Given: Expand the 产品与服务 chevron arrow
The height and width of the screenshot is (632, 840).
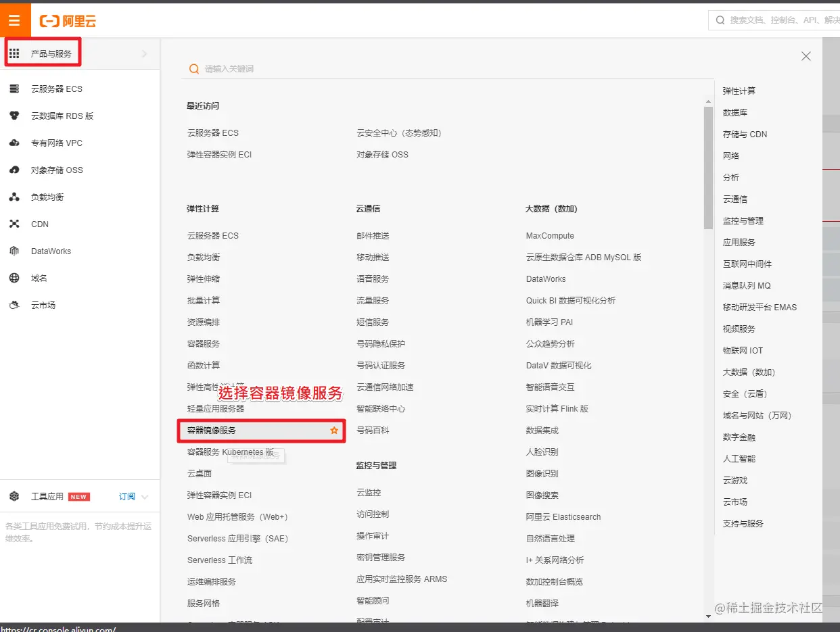Looking at the screenshot, I should (144, 53).
